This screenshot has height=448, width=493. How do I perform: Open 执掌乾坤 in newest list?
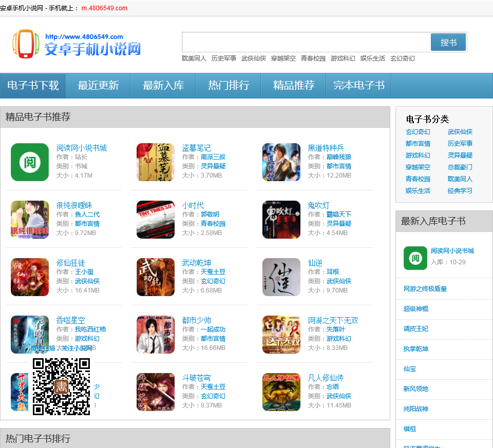pyautogui.click(x=415, y=349)
